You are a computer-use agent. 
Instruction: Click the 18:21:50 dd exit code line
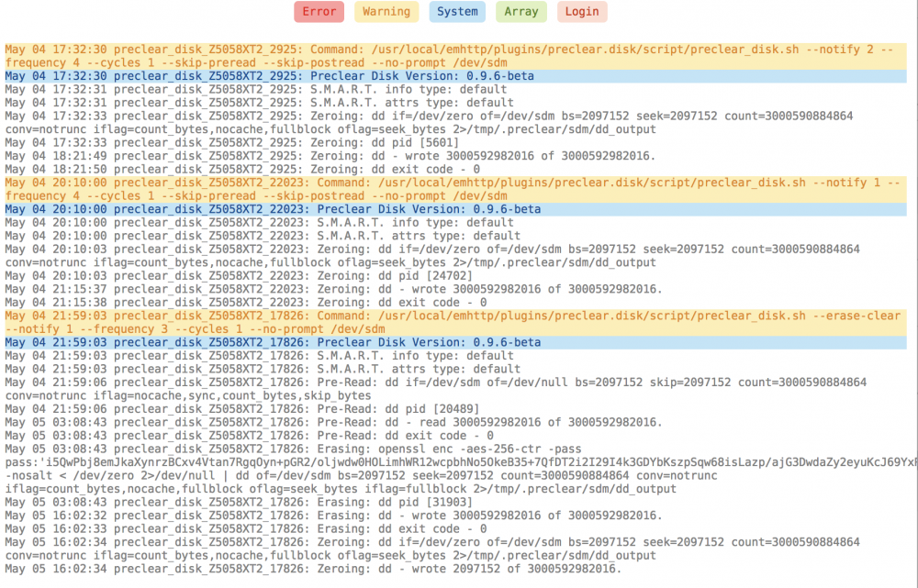(242, 170)
